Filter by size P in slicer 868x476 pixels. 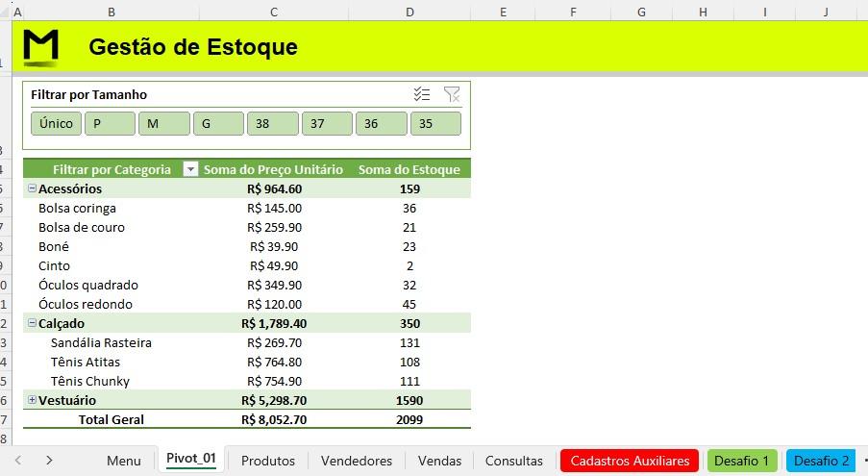click(x=110, y=123)
